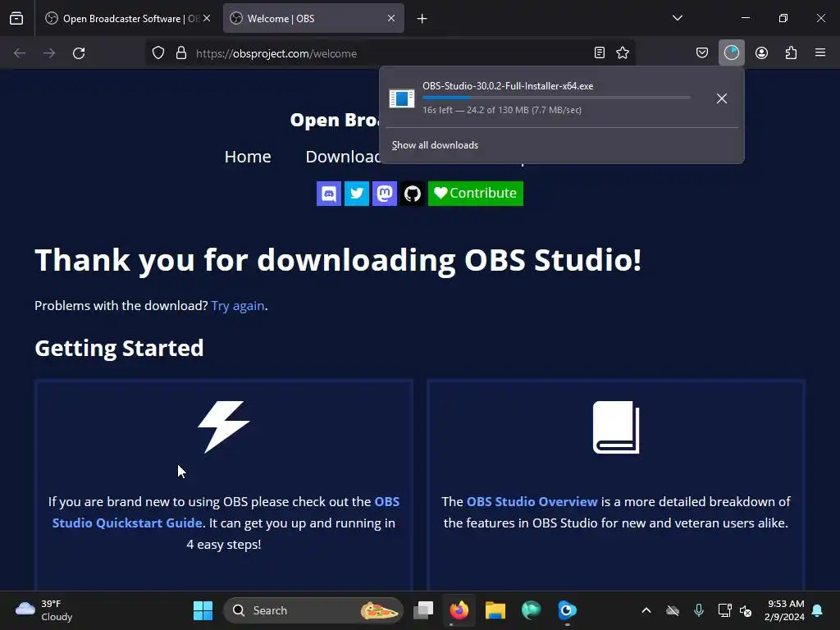Expand the list all tabs chevron
Screen dimensions: 840x630
[677, 18]
